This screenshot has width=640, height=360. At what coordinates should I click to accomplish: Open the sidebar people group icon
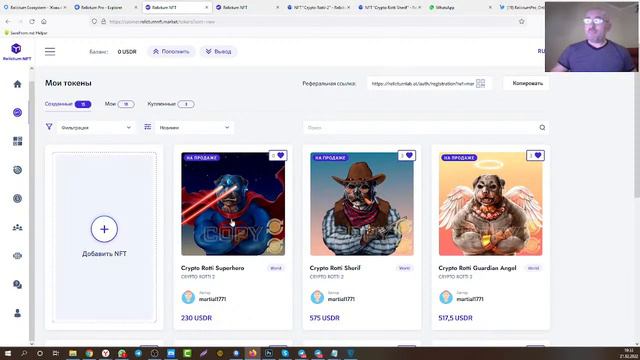coord(17,227)
